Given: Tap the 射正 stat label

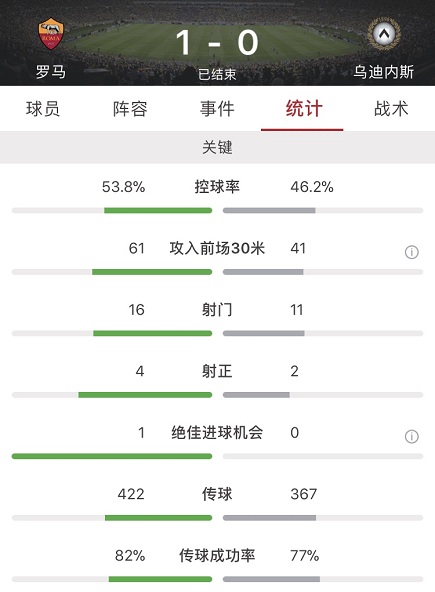Looking at the screenshot, I should 217,371.
